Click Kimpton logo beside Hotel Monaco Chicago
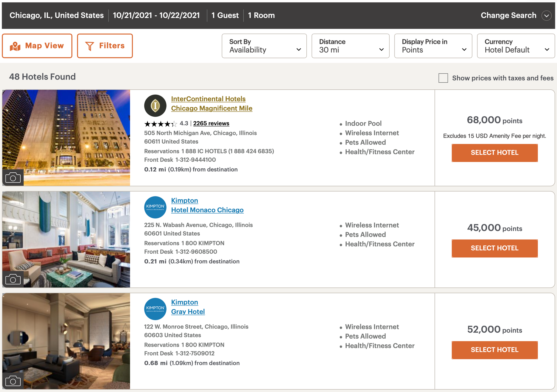This screenshot has width=557, height=392. click(155, 207)
